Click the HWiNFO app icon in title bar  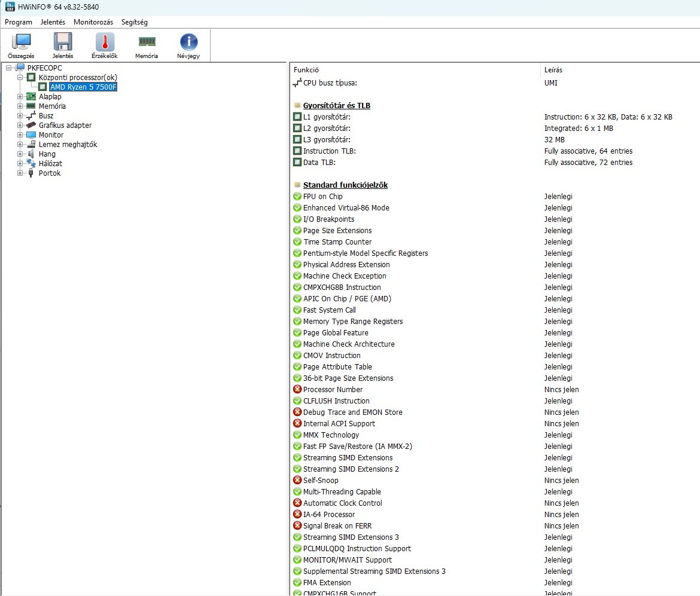point(10,7)
